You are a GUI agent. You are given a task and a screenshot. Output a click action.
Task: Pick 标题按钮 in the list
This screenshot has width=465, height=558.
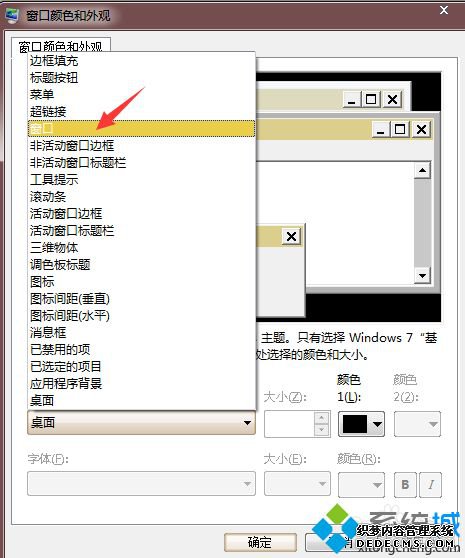click(141, 78)
